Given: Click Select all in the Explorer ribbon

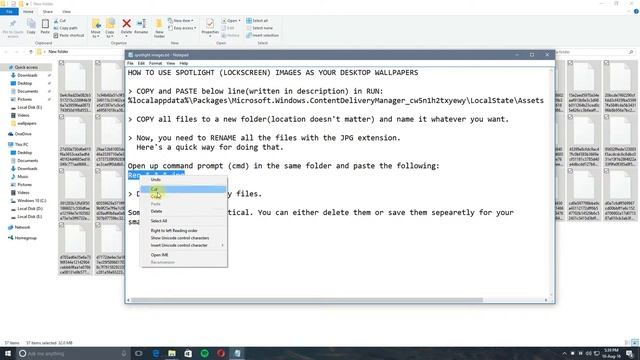Looking at the screenshot, I should pos(257,20).
